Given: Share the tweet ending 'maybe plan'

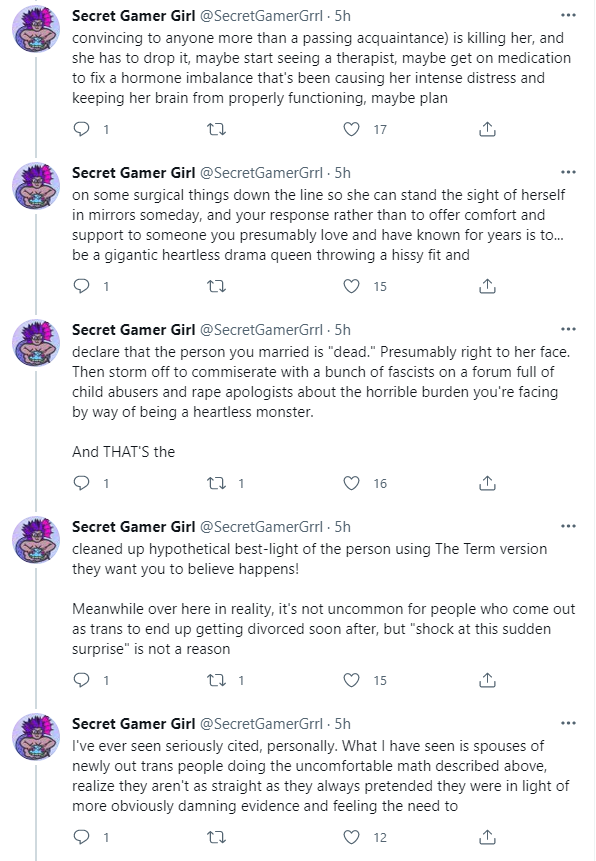Looking at the screenshot, I should 487,129.
